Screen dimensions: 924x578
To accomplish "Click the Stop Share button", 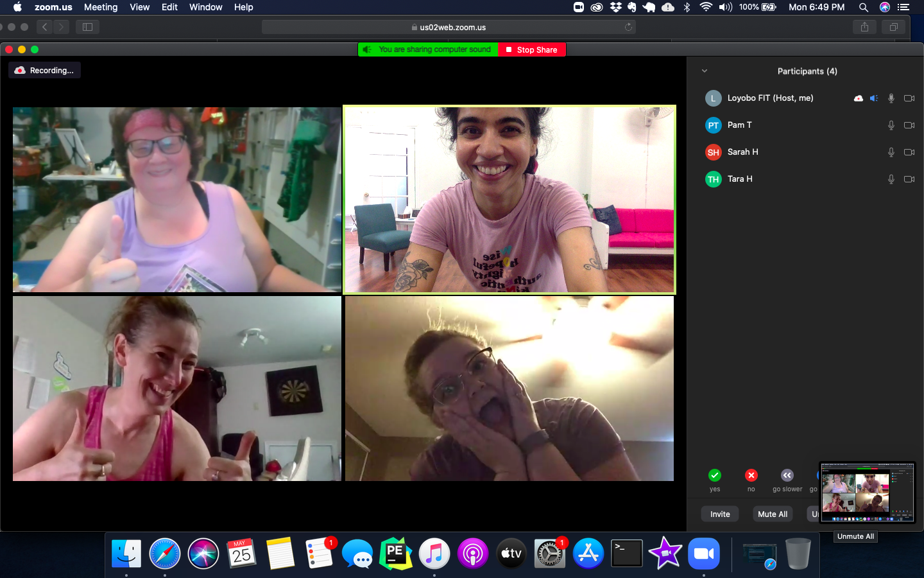I will pos(532,49).
